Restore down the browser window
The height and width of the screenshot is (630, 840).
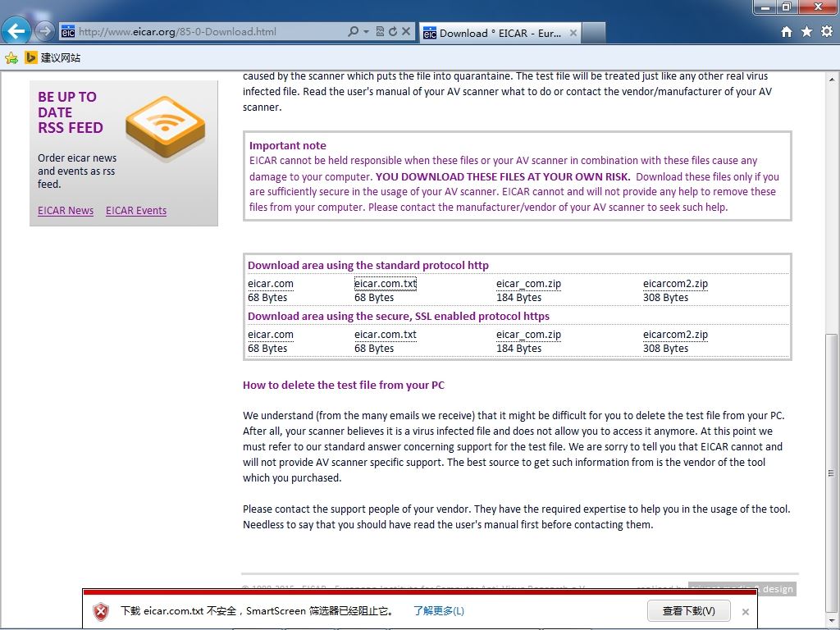pos(787,7)
